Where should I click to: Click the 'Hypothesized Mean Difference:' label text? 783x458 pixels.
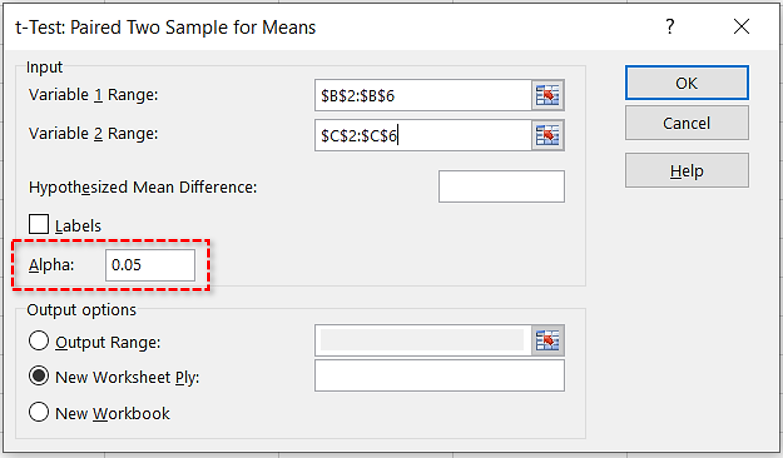coord(143,187)
